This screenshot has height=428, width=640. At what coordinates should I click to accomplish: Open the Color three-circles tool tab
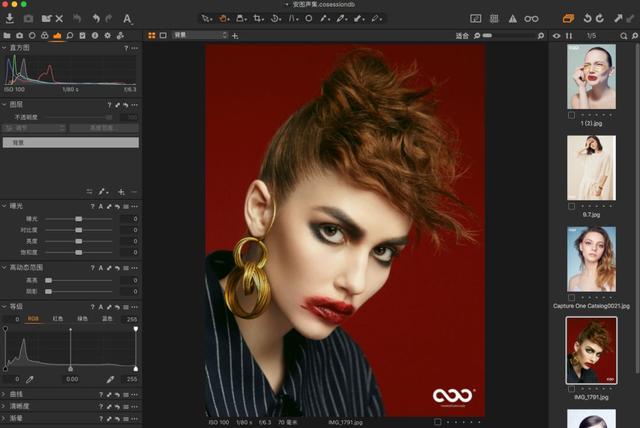[44, 35]
